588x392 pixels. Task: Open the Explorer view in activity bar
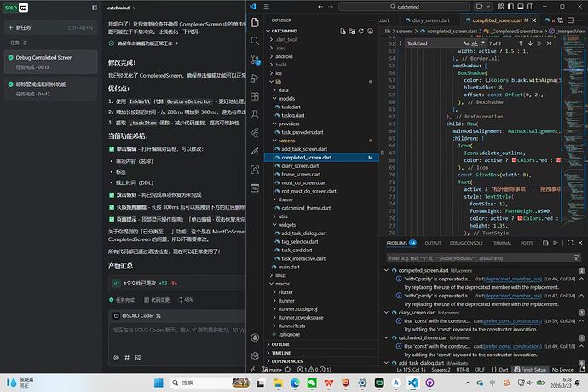point(255,22)
